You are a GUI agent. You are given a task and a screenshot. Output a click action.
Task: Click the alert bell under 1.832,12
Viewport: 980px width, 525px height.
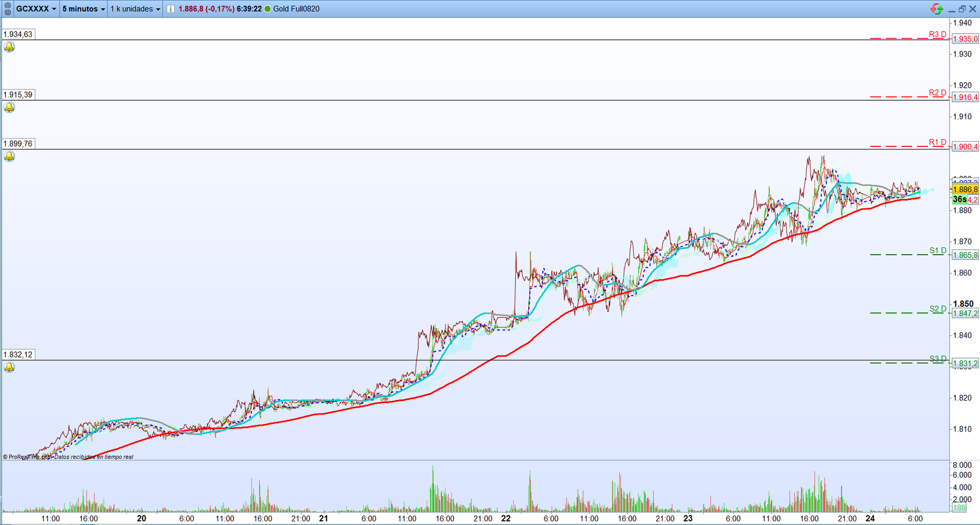point(9,367)
